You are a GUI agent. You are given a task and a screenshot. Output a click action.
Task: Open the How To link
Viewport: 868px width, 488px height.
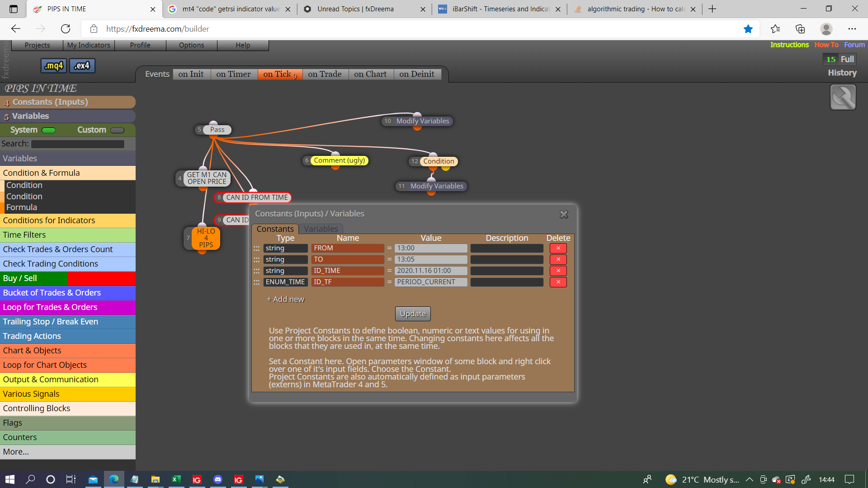[x=826, y=45]
